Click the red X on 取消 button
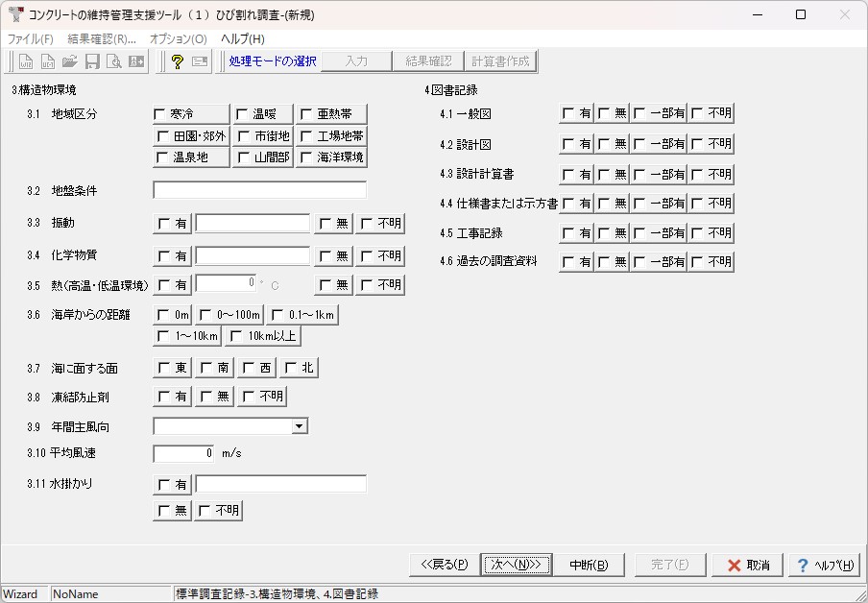868x603 pixels. (734, 565)
